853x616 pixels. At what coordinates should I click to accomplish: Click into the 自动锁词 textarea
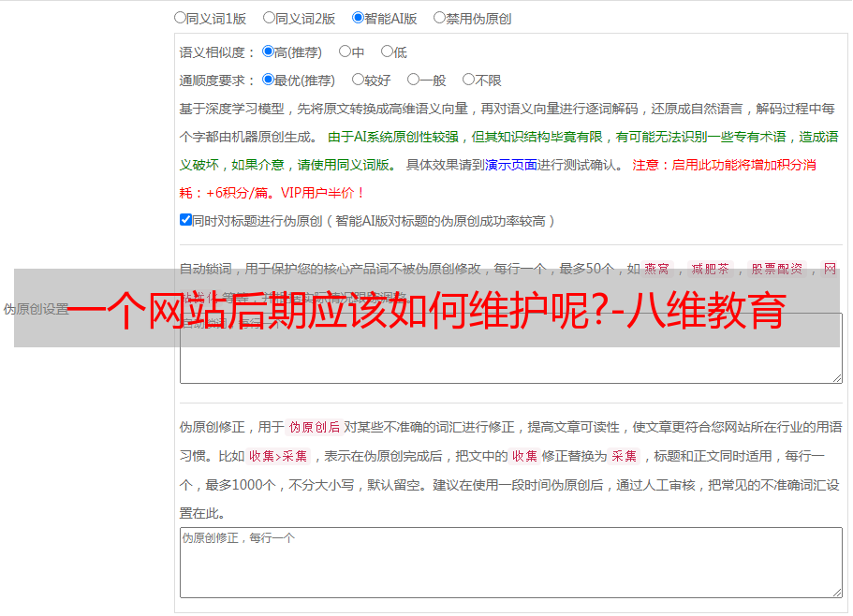pyautogui.click(x=511, y=348)
